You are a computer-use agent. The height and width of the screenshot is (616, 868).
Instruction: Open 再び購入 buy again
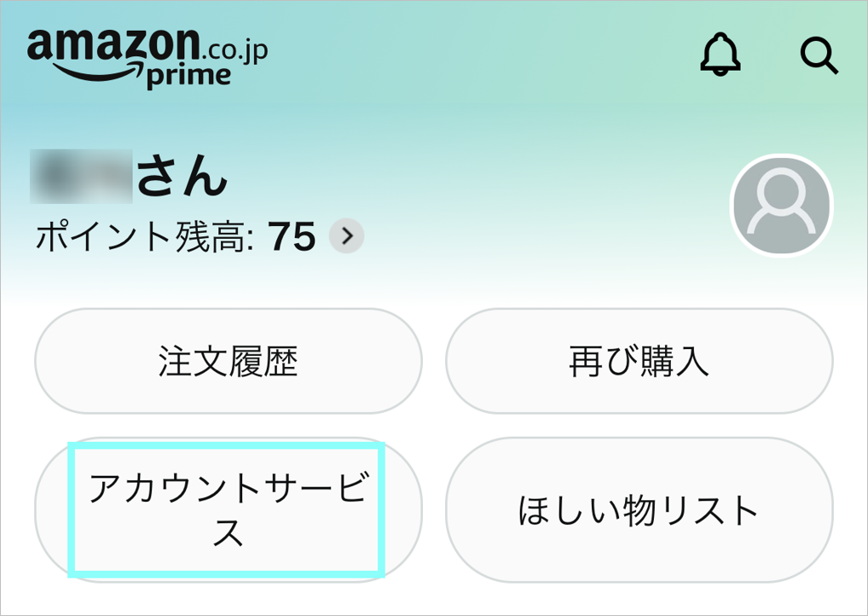coord(638,361)
